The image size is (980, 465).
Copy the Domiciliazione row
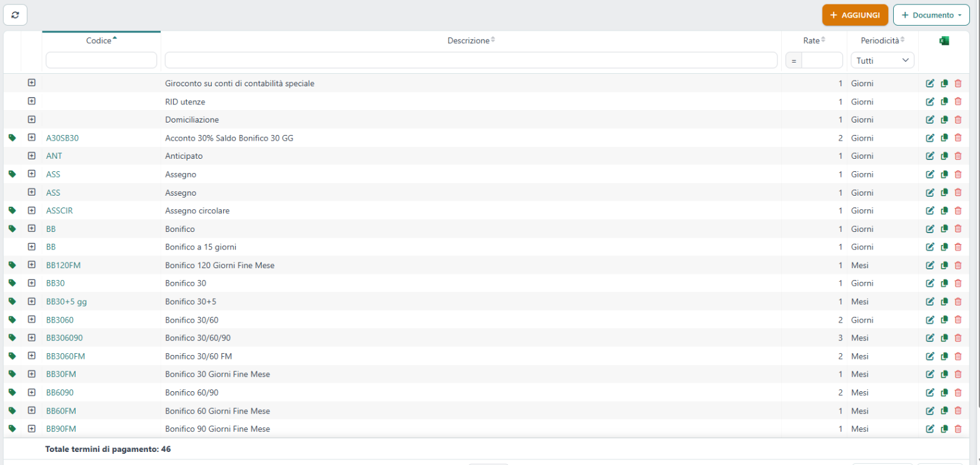(944, 119)
